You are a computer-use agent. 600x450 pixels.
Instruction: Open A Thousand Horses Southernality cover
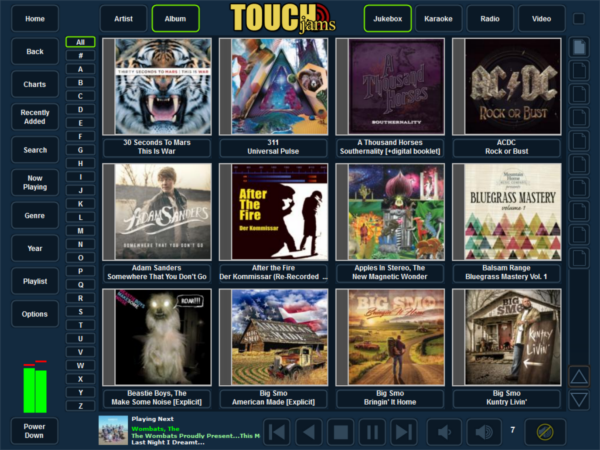pos(390,86)
